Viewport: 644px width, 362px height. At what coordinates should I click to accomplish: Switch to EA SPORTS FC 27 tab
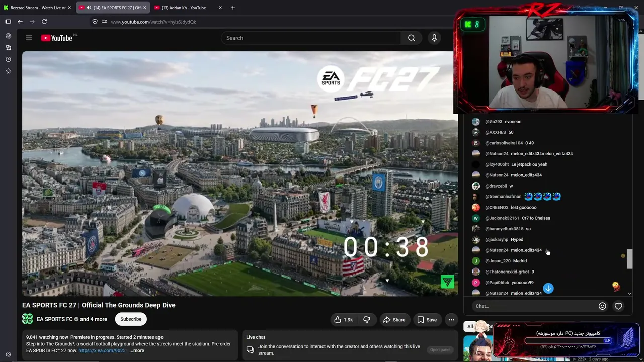[113, 8]
